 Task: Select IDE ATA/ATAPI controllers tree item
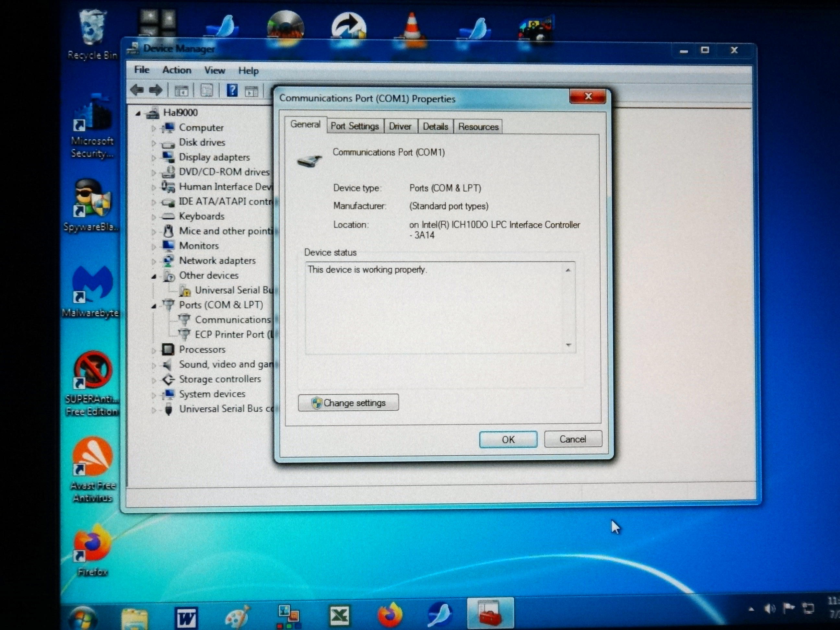(226, 201)
